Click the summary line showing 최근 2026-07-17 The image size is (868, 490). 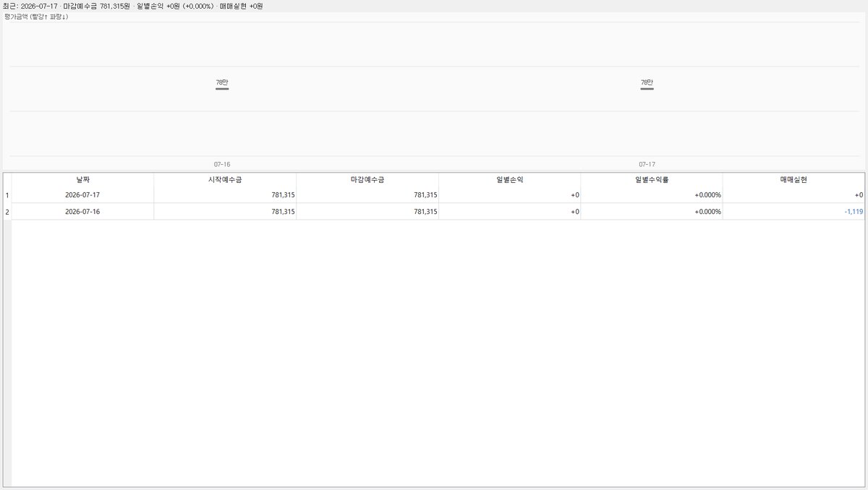click(x=133, y=6)
